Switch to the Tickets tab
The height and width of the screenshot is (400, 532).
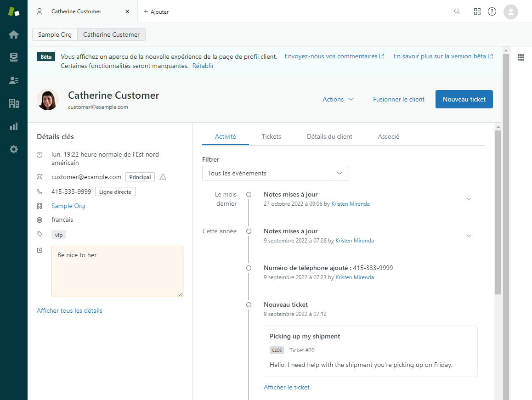click(x=271, y=136)
